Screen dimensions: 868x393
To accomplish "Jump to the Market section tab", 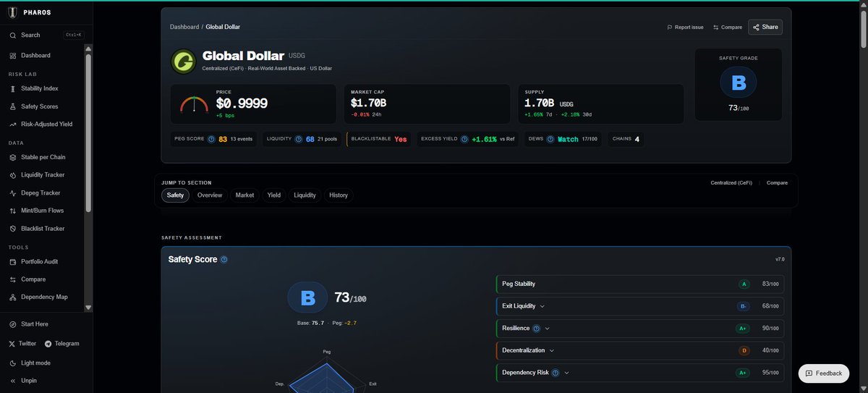I will [245, 195].
